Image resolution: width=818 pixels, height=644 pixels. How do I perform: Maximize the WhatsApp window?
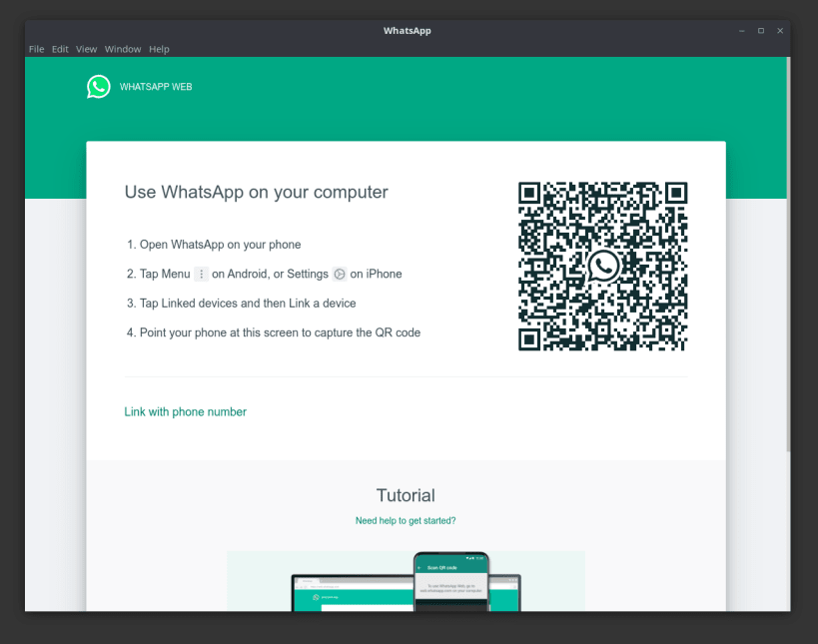pyautogui.click(x=761, y=31)
